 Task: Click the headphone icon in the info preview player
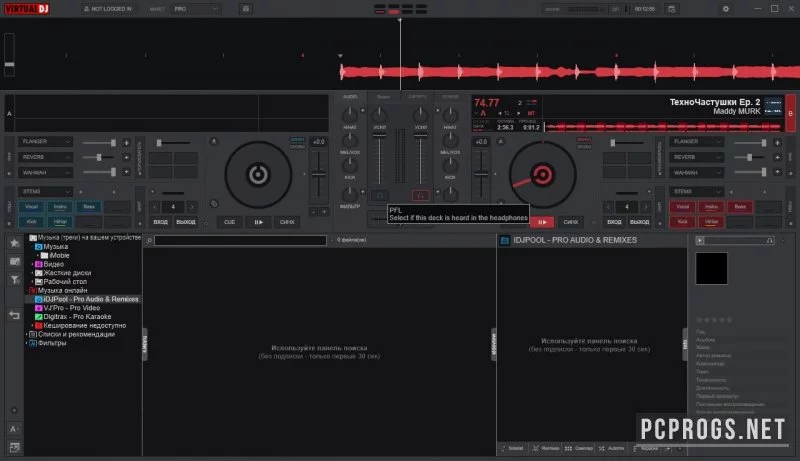click(769, 240)
